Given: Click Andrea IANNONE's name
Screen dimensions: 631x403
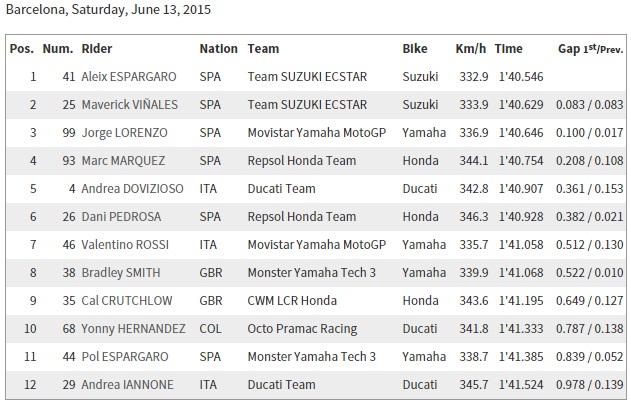Looking at the screenshot, I should 128,384.
